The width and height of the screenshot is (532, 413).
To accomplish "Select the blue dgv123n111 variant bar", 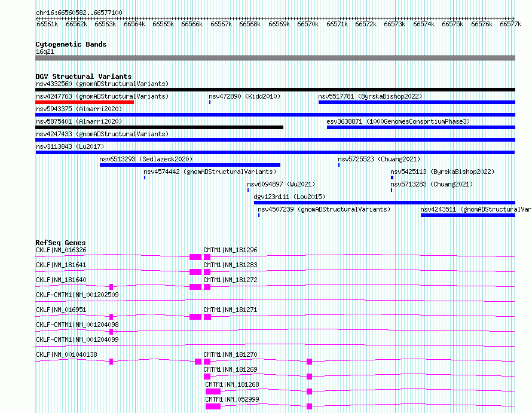I will click(384, 203).
